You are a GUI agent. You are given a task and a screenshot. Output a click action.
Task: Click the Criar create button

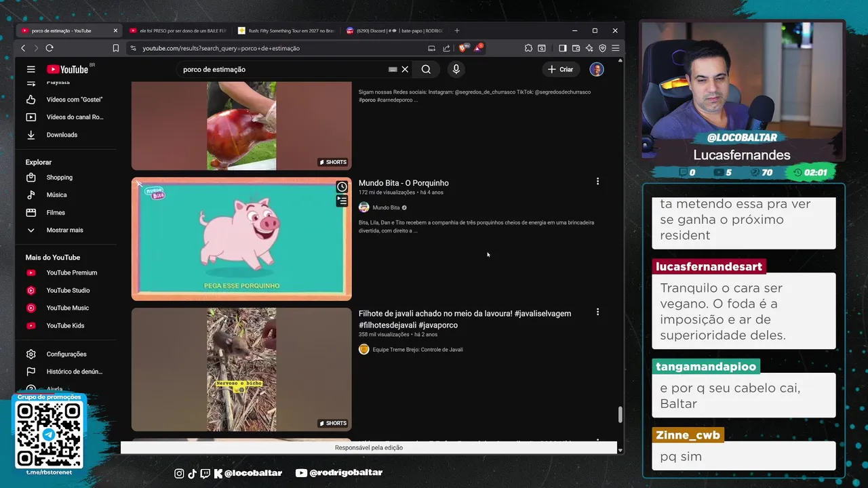(x=561, y=69)
